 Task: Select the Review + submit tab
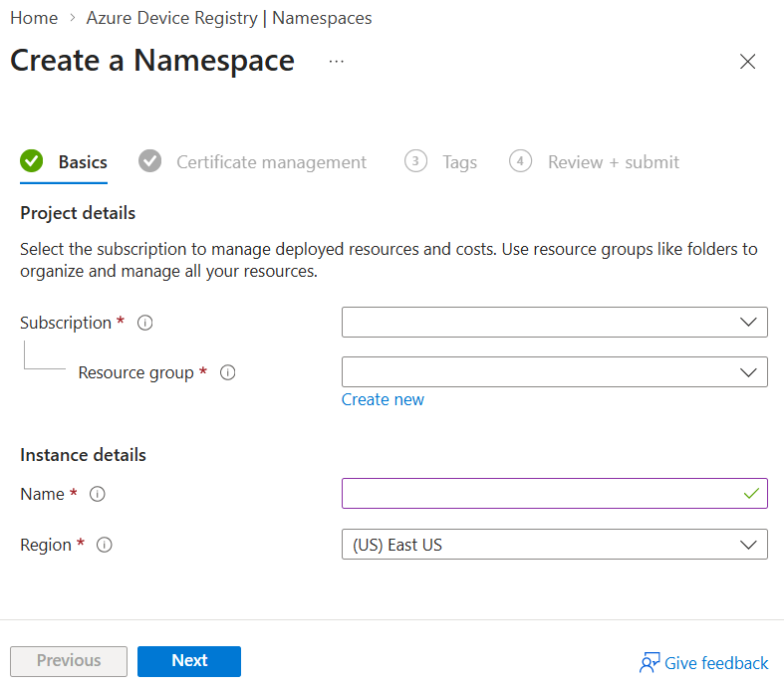(594, 162)
